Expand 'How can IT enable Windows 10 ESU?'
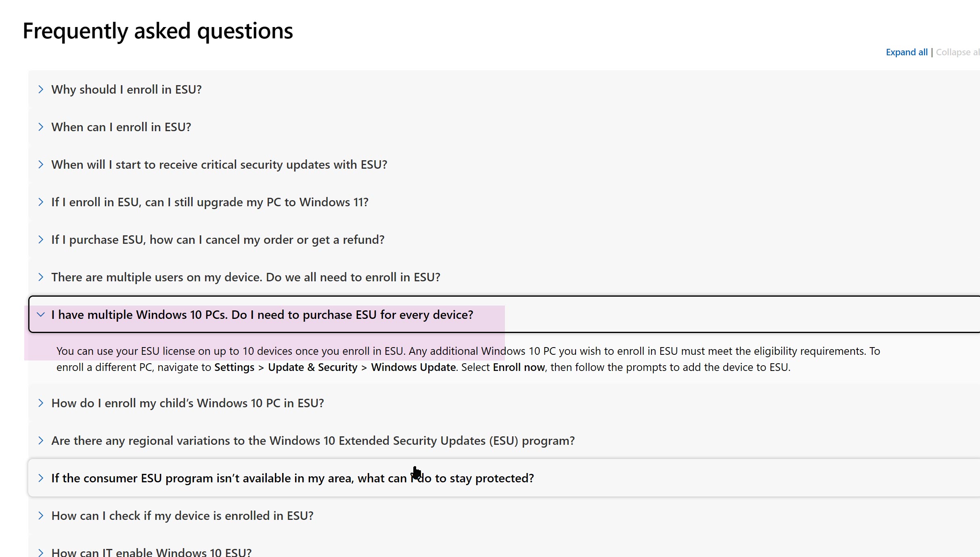Screen dimensions: 980x557 pyautogui.click(x=151, y=552)
